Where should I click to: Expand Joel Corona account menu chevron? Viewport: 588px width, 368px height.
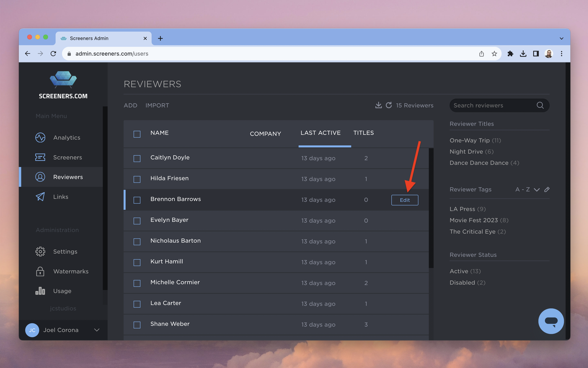[x=97, y=330]
